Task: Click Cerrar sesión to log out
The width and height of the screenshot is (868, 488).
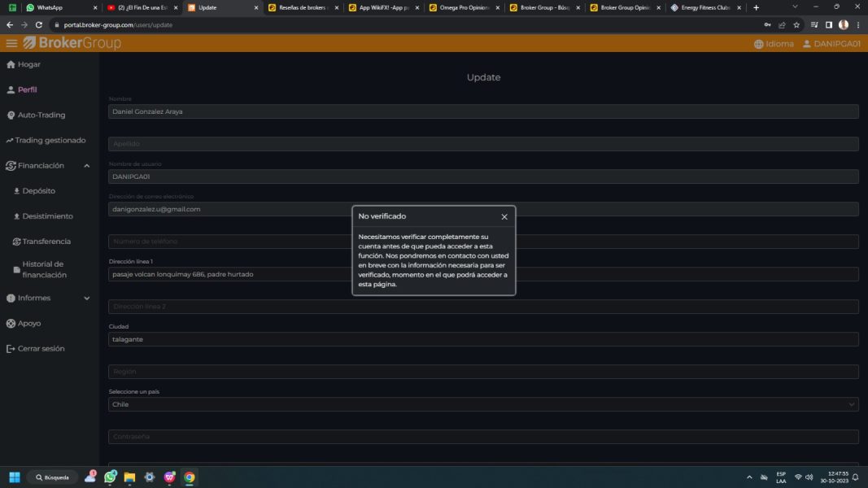Action: (x=41, y=348)
